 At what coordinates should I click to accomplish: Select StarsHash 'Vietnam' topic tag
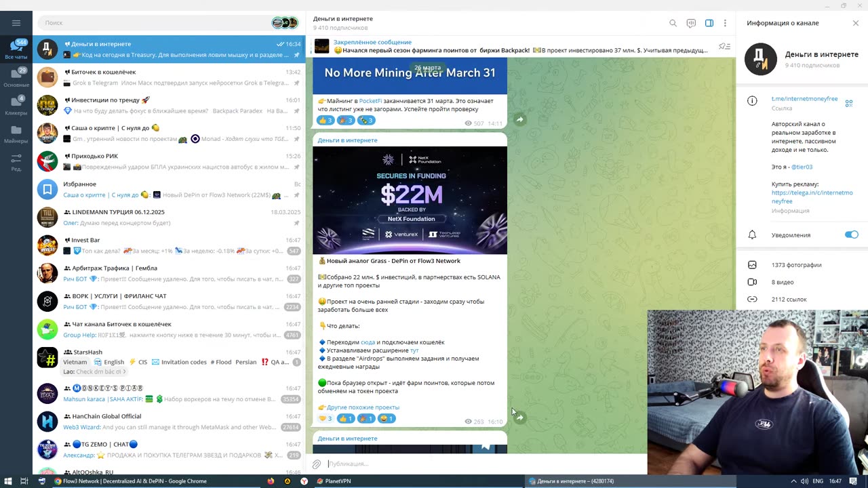(75, 362)
